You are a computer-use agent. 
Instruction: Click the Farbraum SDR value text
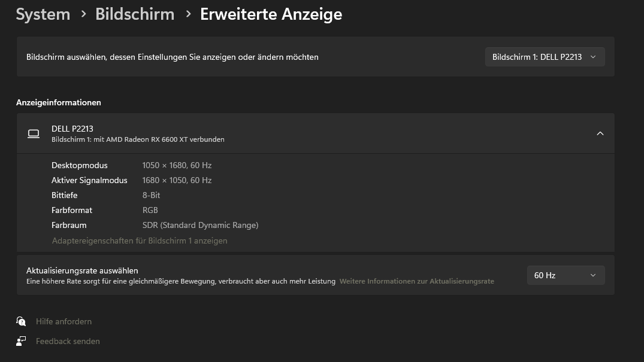[x=201, y=226]
